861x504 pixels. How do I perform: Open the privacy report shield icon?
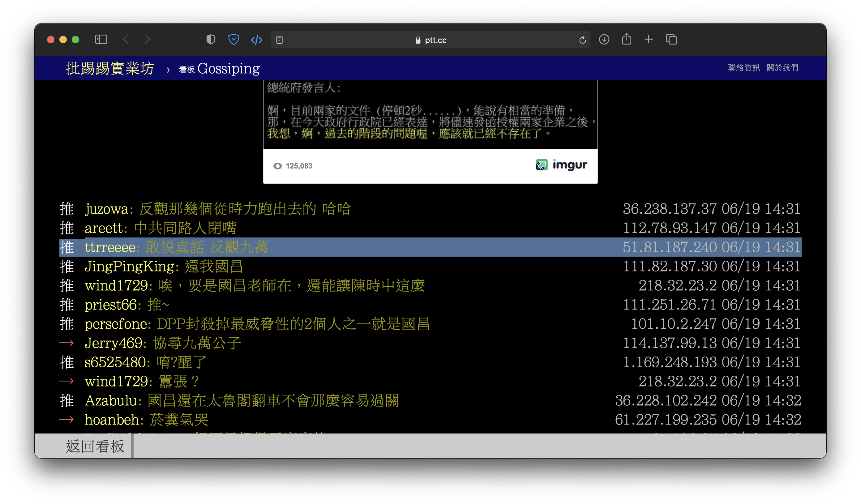[x=211, y=40]
